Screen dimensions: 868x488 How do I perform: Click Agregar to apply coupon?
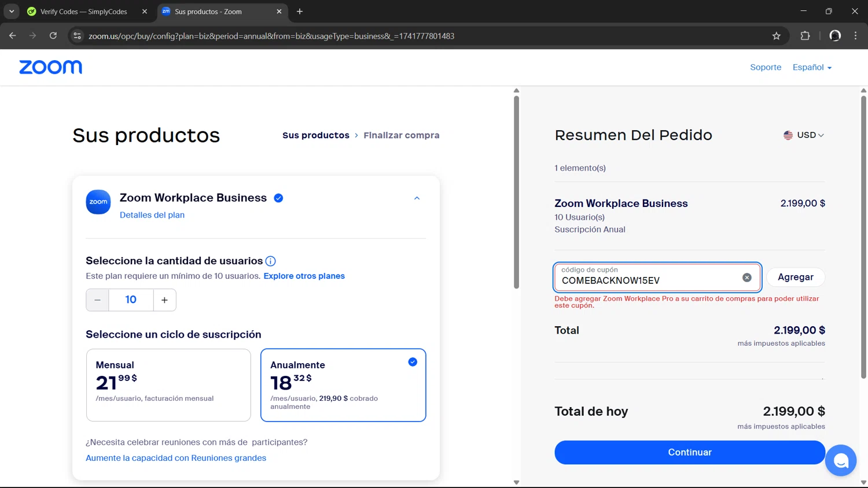click(795, 278)
